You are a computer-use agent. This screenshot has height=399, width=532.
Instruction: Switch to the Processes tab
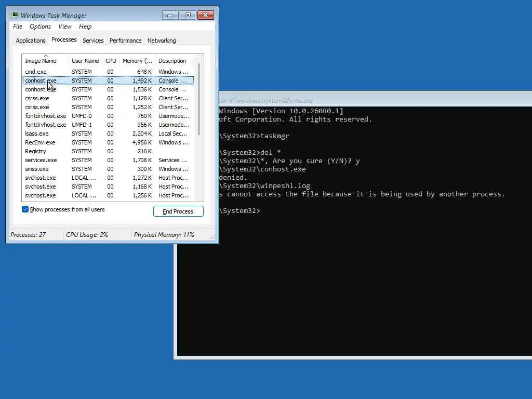[64, 39]
